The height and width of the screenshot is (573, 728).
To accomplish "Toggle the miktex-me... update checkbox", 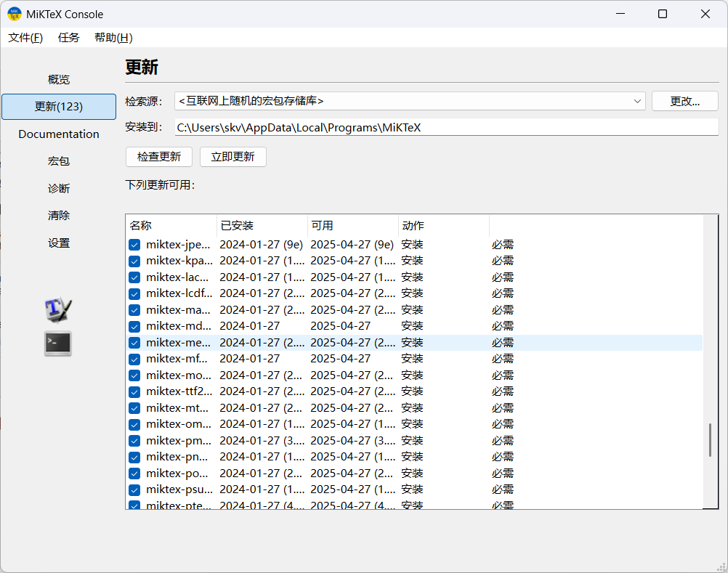I will coord(134,343).
